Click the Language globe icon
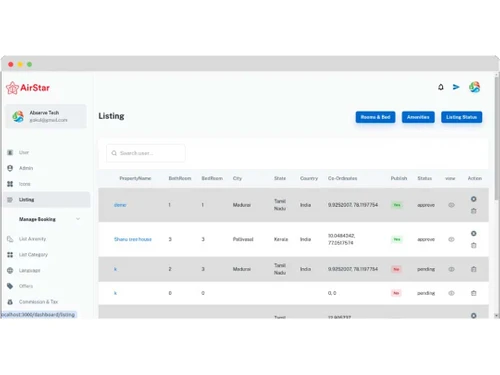 coord(10,270)
